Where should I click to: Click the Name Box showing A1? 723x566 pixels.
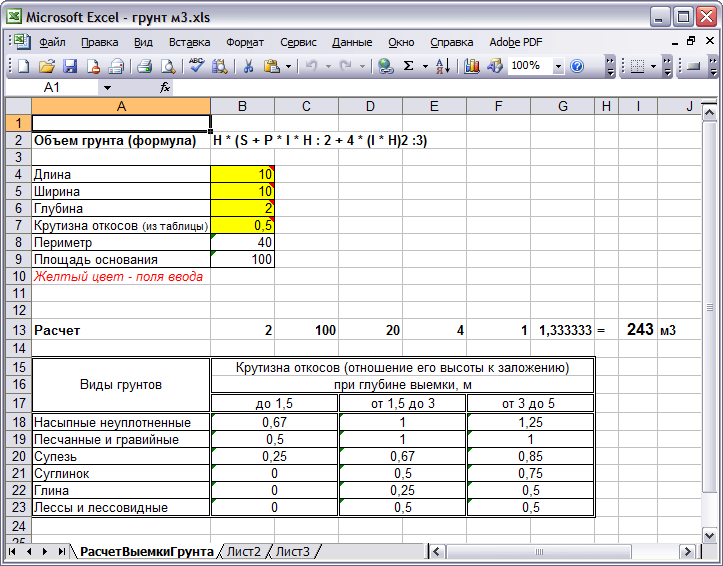[x=52, y=87]
